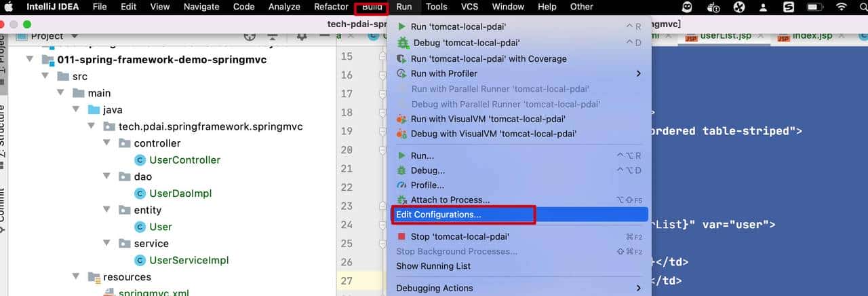Collapse tech.pdai.springframework.springmvc package
The image size is (868, 296).
[x=91, y=126]
